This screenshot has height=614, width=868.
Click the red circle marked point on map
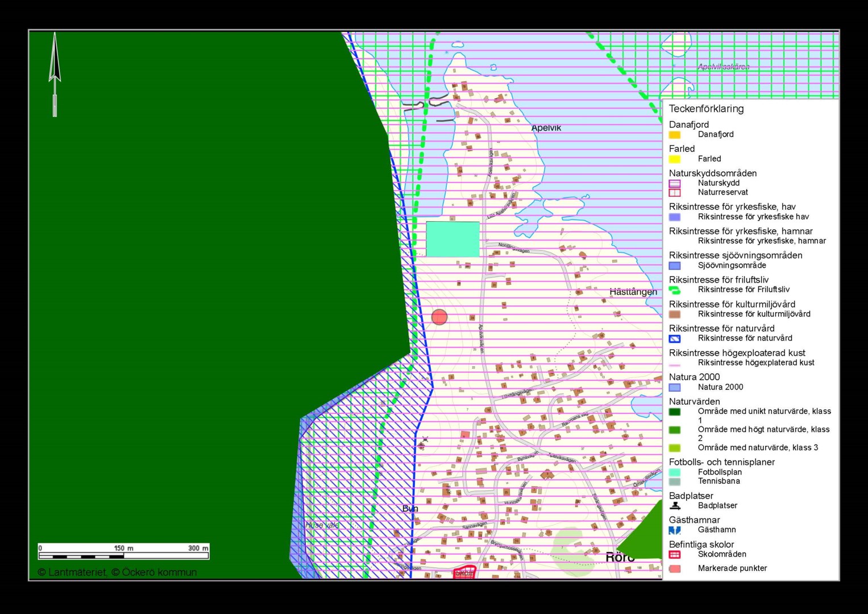click(x=439, y=317)
